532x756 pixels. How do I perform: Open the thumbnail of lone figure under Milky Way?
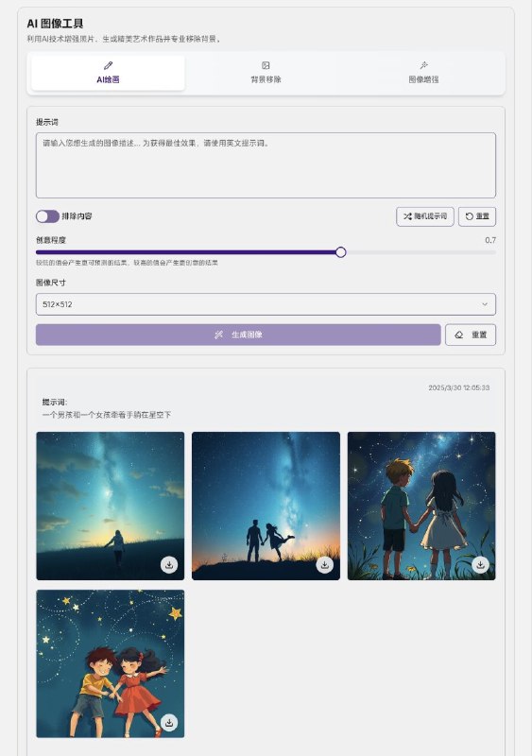(110, 506)
